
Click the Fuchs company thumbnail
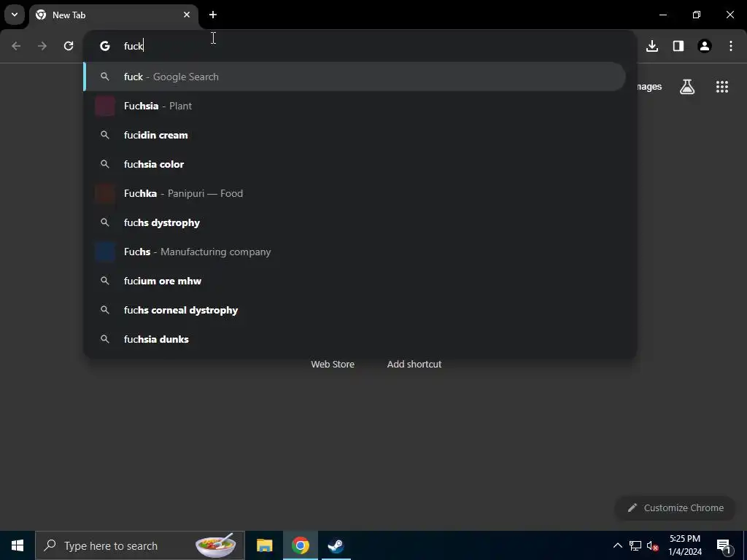[x=105, y=252]
